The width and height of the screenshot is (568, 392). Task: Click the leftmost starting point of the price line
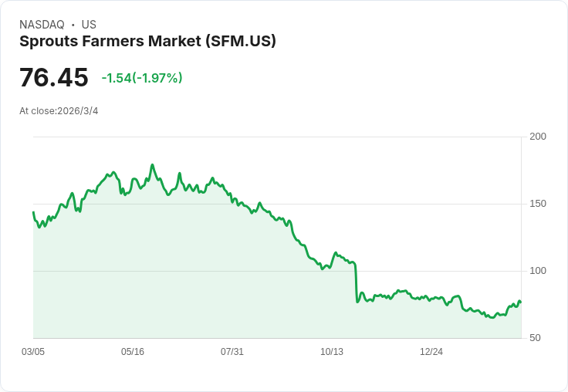click(x=33, y=212)
